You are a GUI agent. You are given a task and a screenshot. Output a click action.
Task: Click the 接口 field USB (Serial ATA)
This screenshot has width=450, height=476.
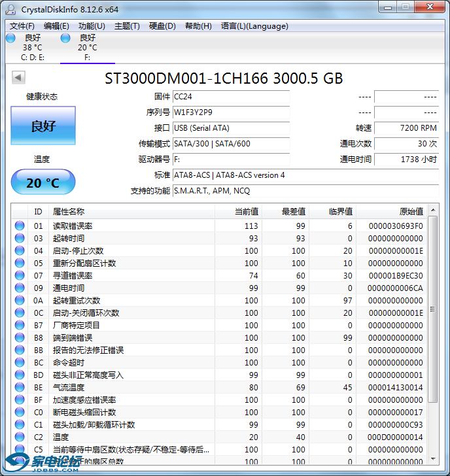(231, 128)
